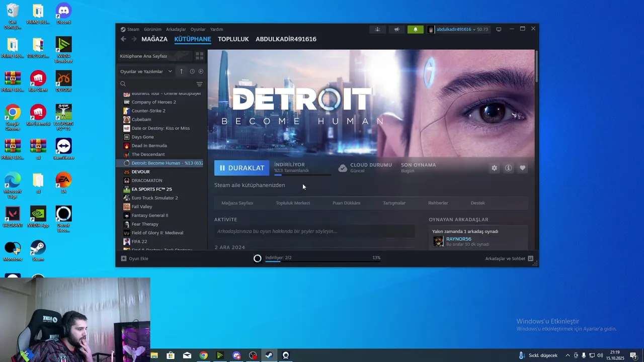644x362 pixels.
Task: Click Oyun Ekle add game button
Action: click(x=134, y=258)
